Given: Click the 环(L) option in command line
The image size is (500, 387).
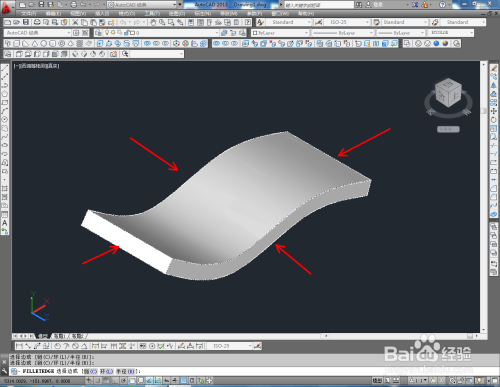Looking at the screenshot, I should coord(106,371).
